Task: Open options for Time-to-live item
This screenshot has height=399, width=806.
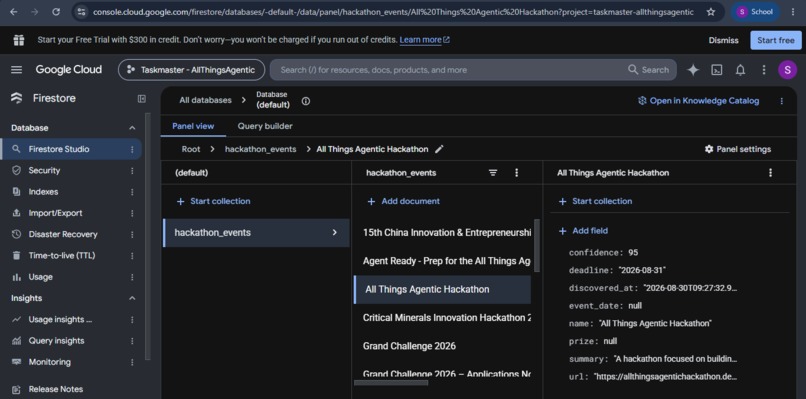Action: point(132,256)
